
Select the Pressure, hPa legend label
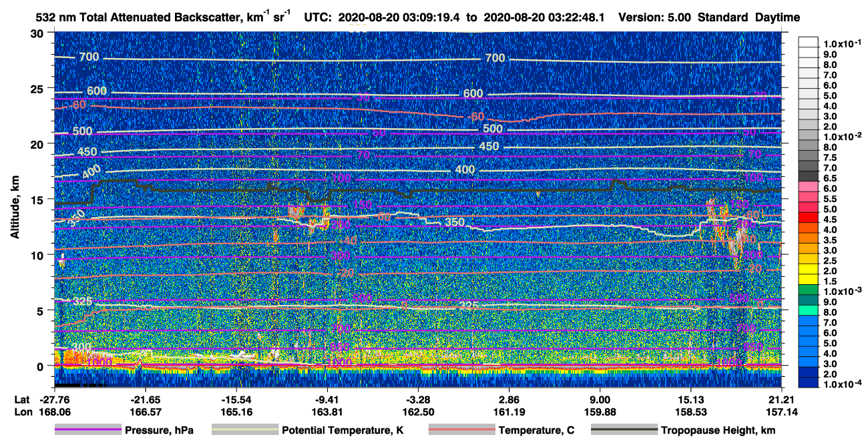tap(160, 430)
